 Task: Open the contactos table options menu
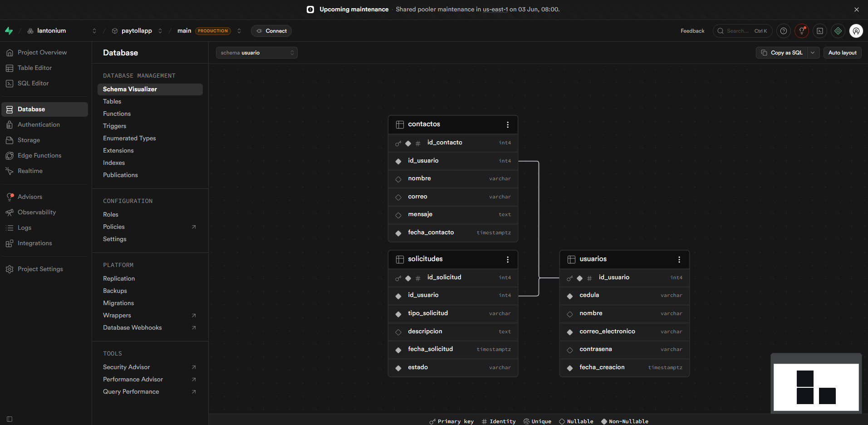click(x=508, y=124)
